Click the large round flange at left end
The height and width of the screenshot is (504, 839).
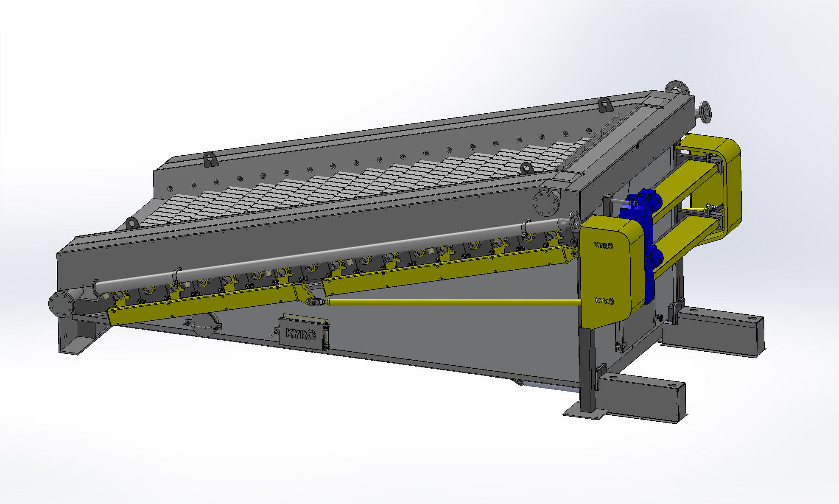(x=61, y=303)
